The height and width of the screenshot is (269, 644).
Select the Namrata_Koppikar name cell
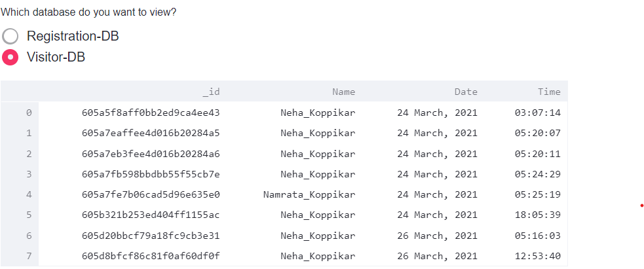(x=309, y=194)
